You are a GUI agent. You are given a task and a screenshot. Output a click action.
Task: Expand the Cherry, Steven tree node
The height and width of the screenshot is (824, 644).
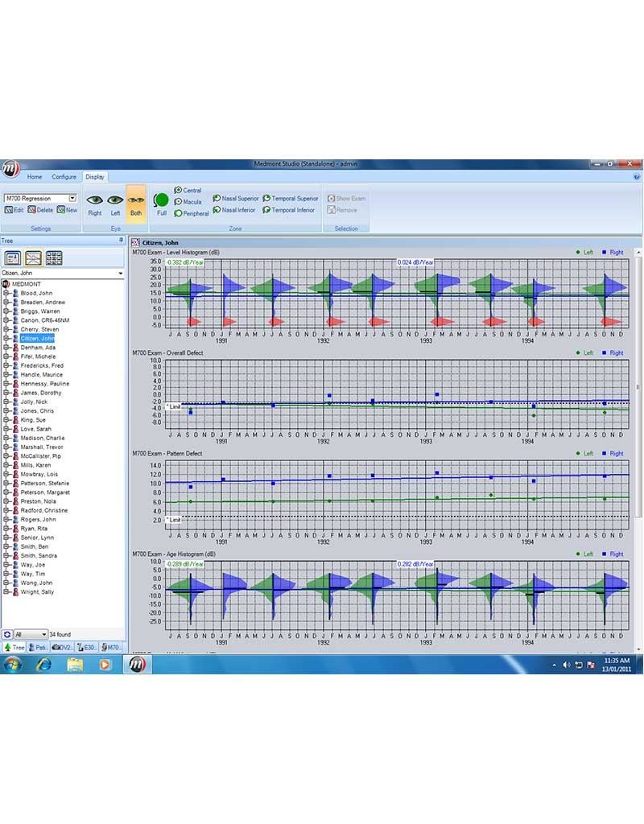(x=6, y=329)
